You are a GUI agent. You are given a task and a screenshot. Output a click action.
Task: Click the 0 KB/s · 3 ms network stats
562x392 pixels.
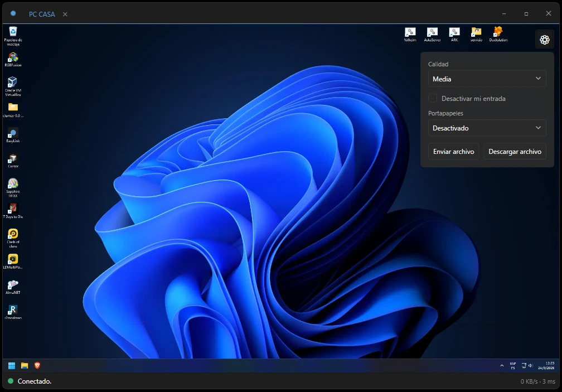click(x=537, y=381)
